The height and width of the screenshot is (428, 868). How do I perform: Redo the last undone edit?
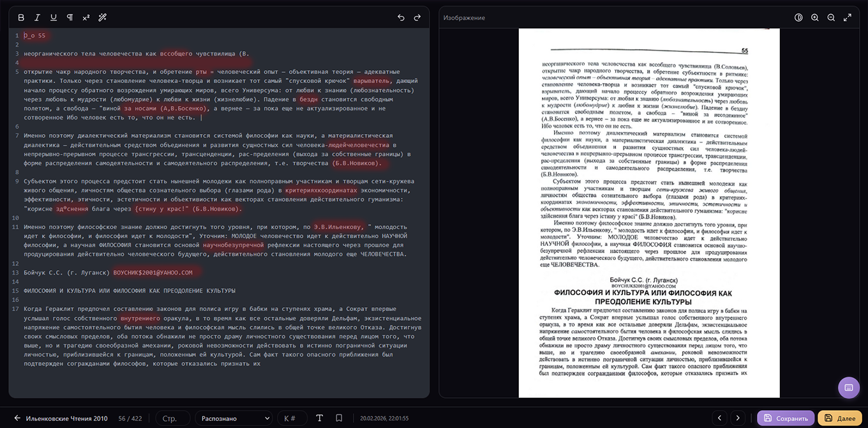tap(417, 18)
